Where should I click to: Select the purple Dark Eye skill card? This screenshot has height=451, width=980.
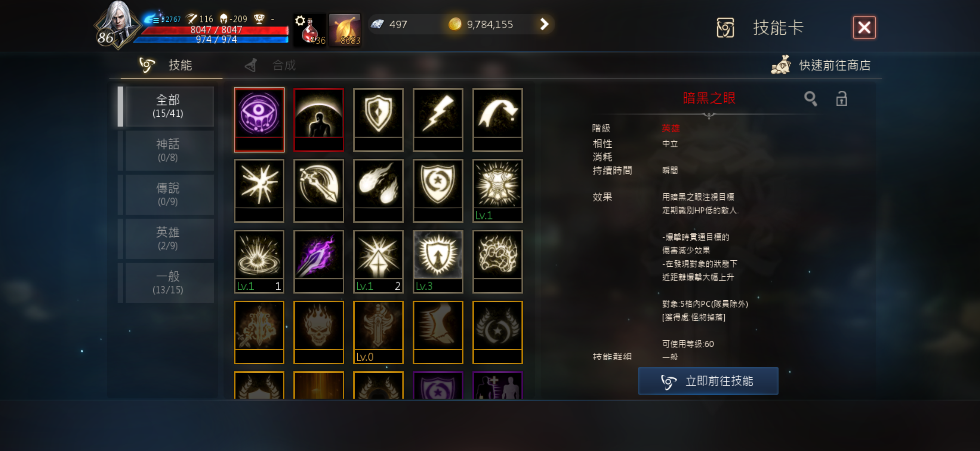(259, 120)
